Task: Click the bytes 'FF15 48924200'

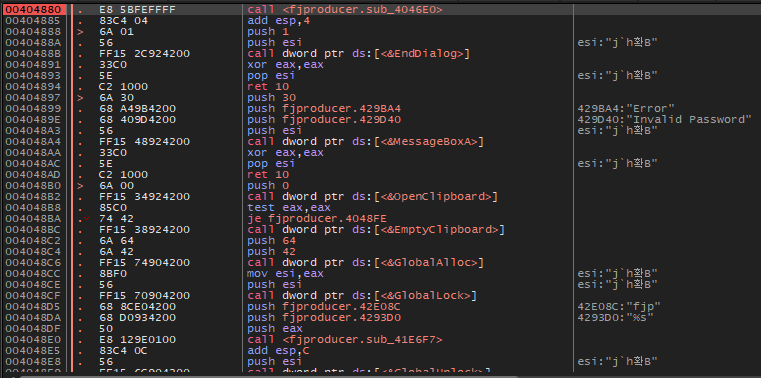Action: [144, 142]
